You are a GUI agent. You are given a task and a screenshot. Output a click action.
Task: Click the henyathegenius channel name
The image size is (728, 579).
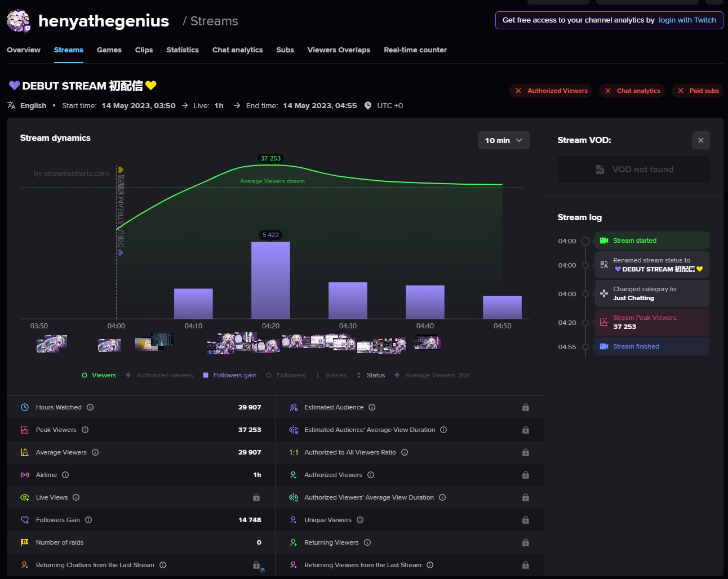pos(104,21)
